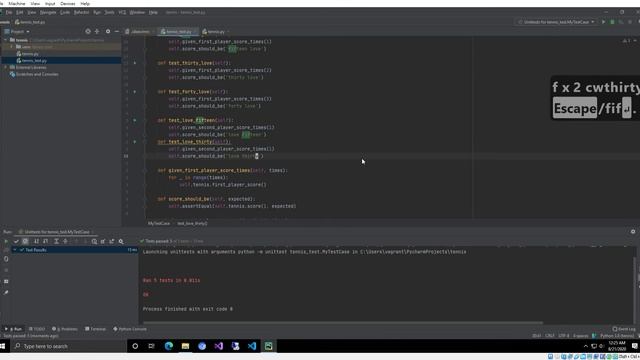This screenshot has height=360, width=640.
Task: Expand External Libraries node
Action: 6,67
